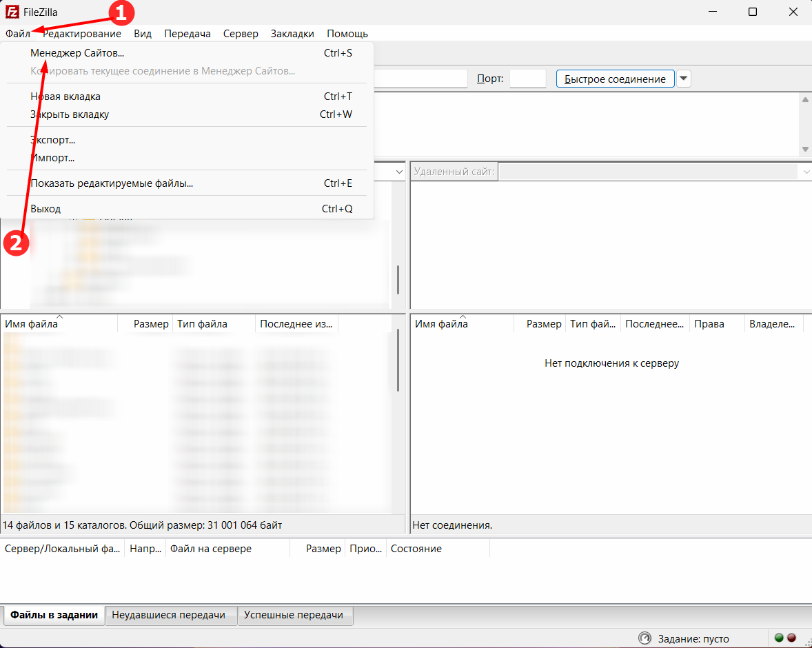
Task: Choose Экспорт menu entry
Action: coord(186,140)
